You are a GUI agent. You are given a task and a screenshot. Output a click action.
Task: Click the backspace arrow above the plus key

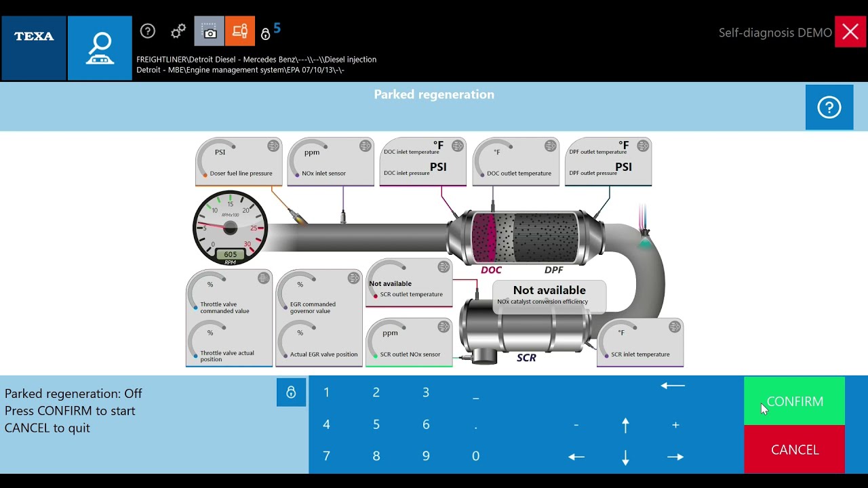(673, 386)
